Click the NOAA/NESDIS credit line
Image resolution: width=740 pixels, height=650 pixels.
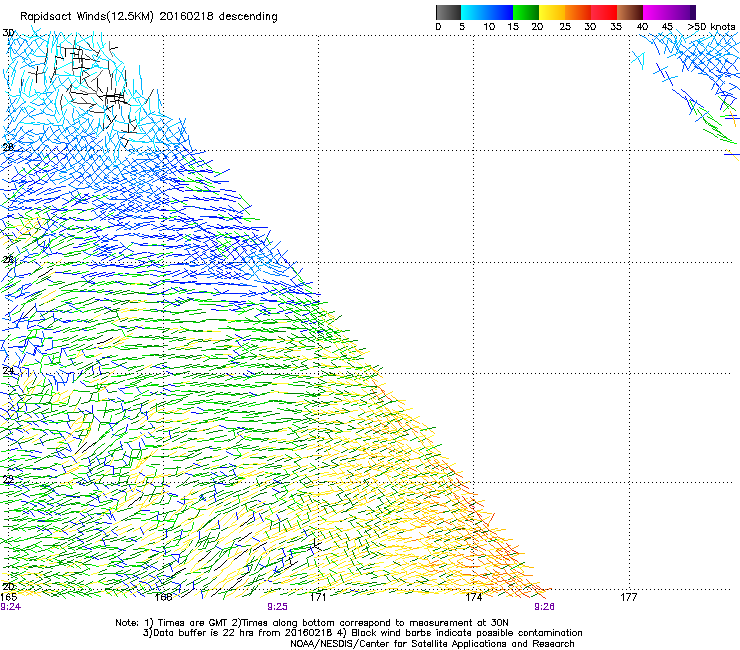(x=432, y=644)
